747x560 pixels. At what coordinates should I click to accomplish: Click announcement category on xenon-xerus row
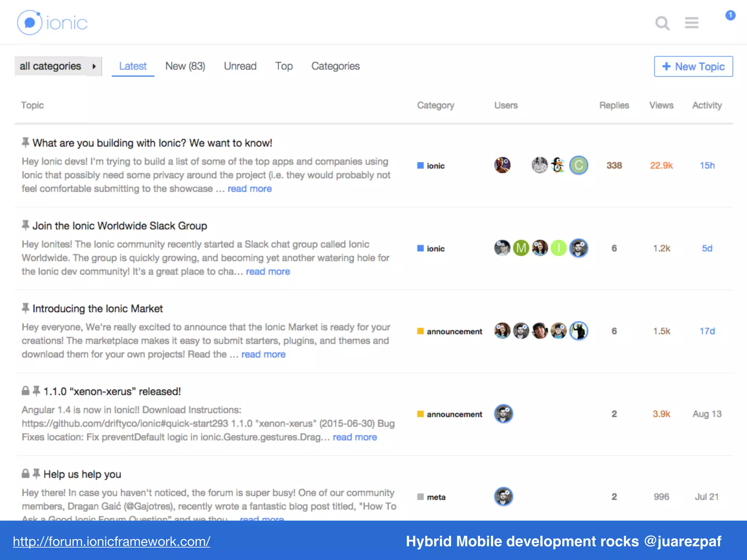coord(449,414)
